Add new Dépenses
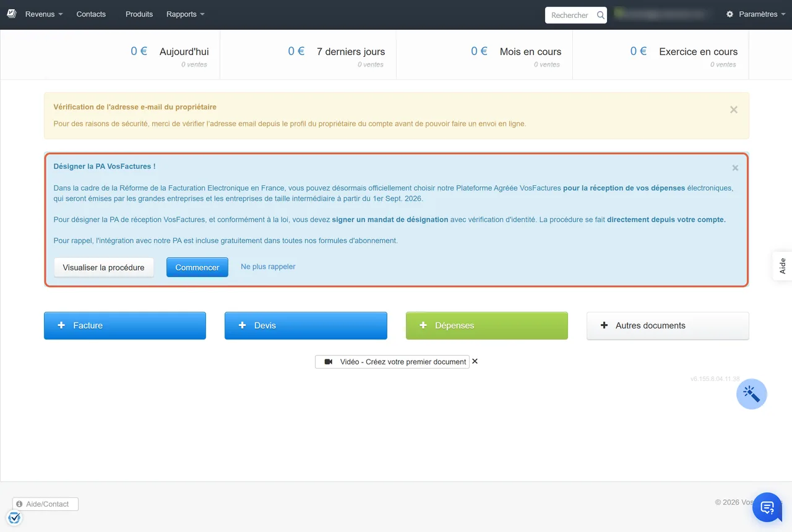792x532 pixels. (487, 325)
